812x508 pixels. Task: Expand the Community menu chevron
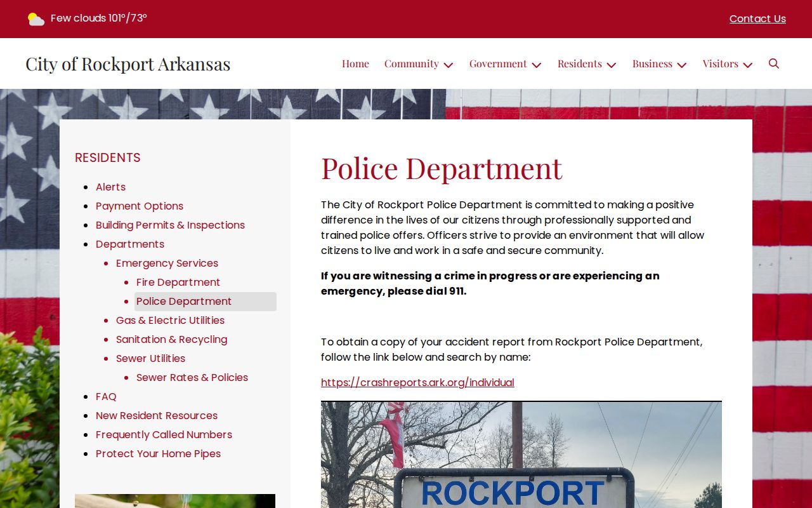449,65
